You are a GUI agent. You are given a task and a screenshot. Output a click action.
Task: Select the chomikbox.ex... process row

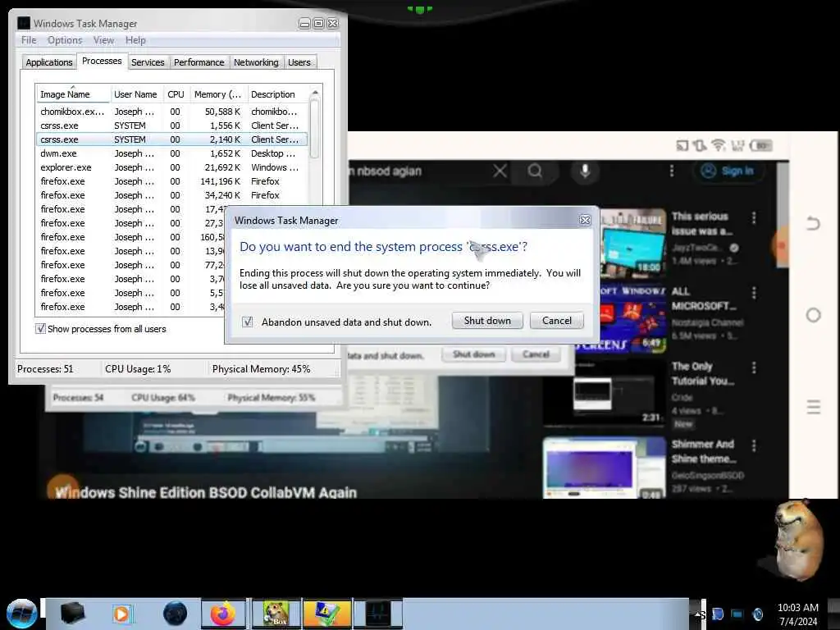click(x=171, y=112)
